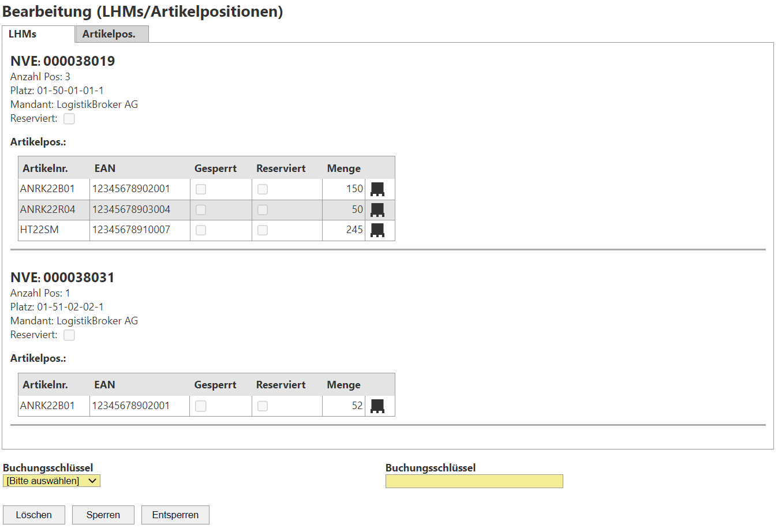Open the Buchungsschlüssel dropdown
Image resolution: width=778 pixels, height=532 pixels.
tap(51, 481)
